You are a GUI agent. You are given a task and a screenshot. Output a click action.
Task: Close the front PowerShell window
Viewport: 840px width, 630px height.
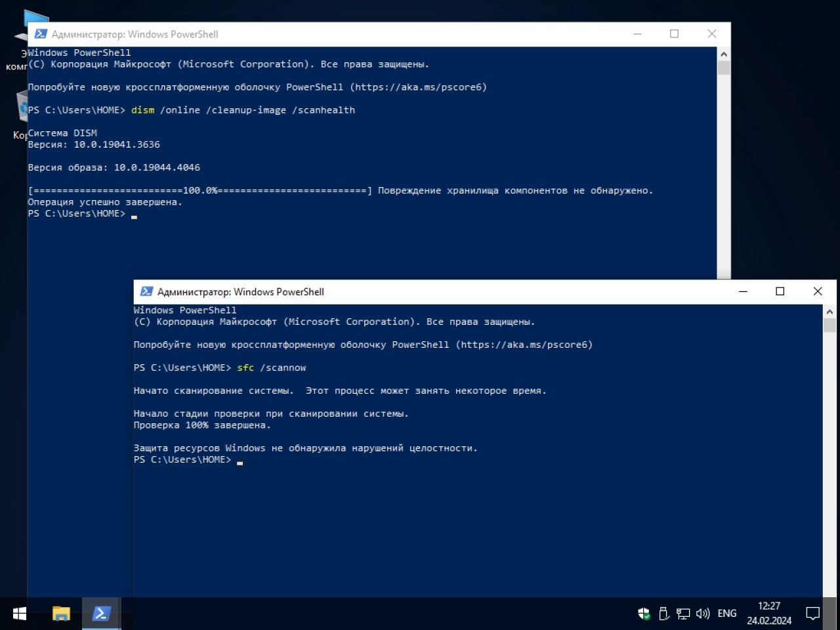point(818,291)
